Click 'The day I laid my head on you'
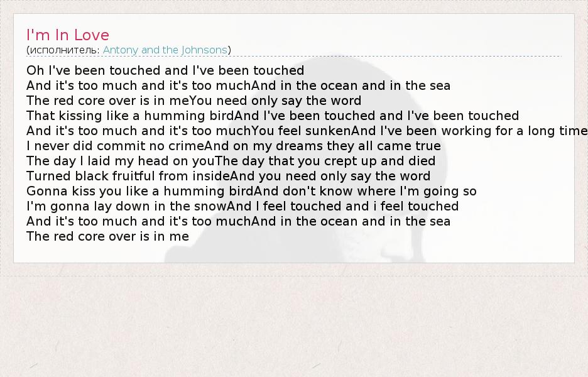The image size is (588, 377). click(121, 161)
